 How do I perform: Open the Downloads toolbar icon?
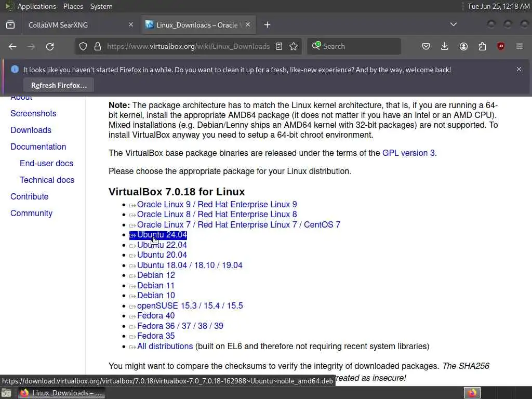coord(445,46)
